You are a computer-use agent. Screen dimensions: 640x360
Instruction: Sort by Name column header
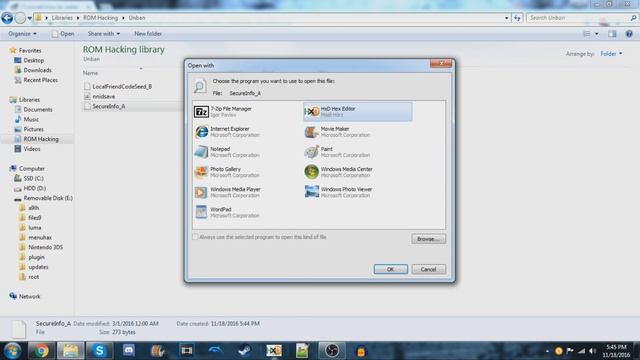click(x=90, y=73)
